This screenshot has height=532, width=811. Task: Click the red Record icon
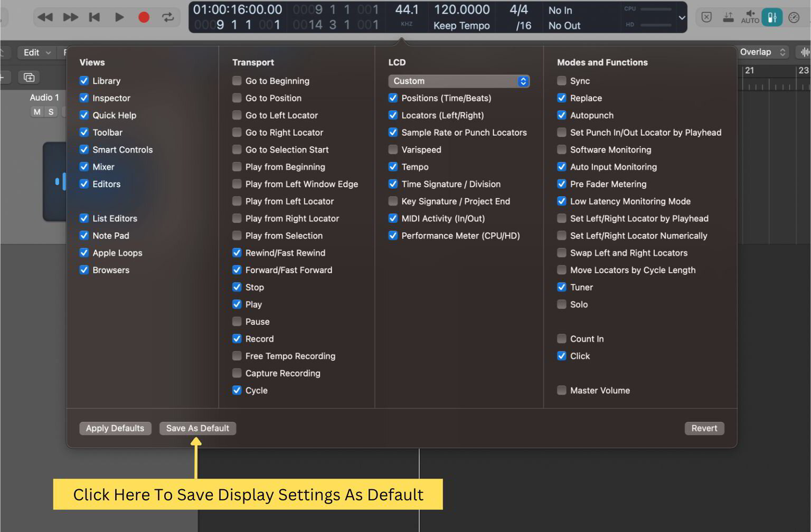[x=143, y=16]
